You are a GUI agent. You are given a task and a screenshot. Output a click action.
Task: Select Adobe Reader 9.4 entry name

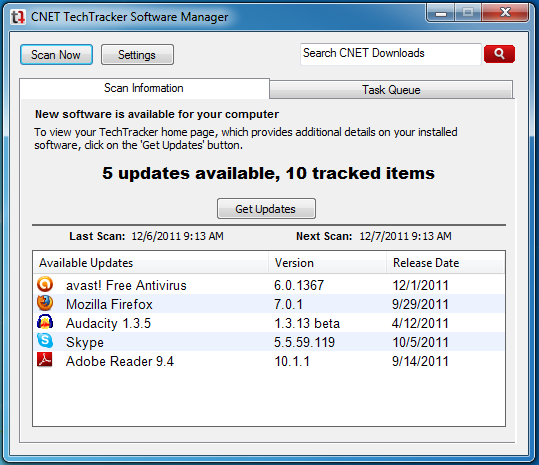(120, 361)
